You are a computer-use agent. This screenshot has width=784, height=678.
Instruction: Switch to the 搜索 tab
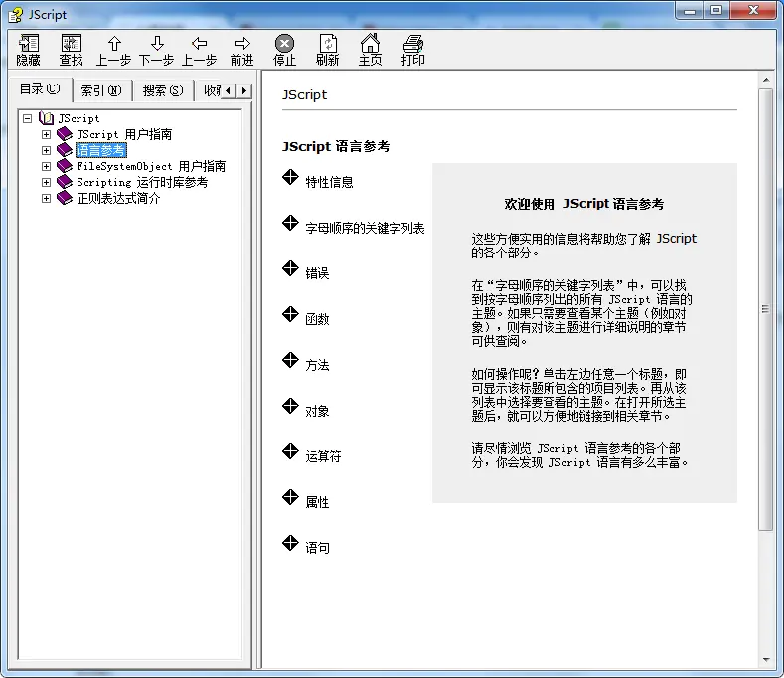(162, 90)
